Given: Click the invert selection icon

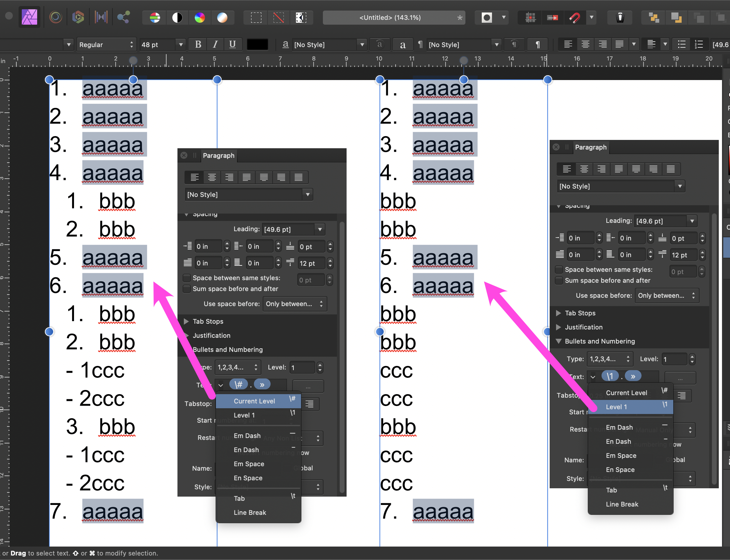Looking at the screenshot, I should tap(301, 18).
